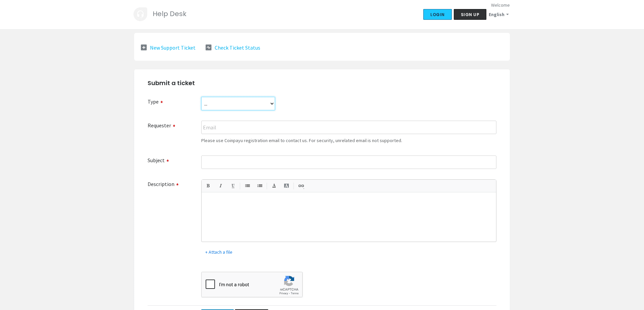The height and width of the screenshot is (310, 644).
Task: Click the New Support Ticket plus icon
Action: 144,47
